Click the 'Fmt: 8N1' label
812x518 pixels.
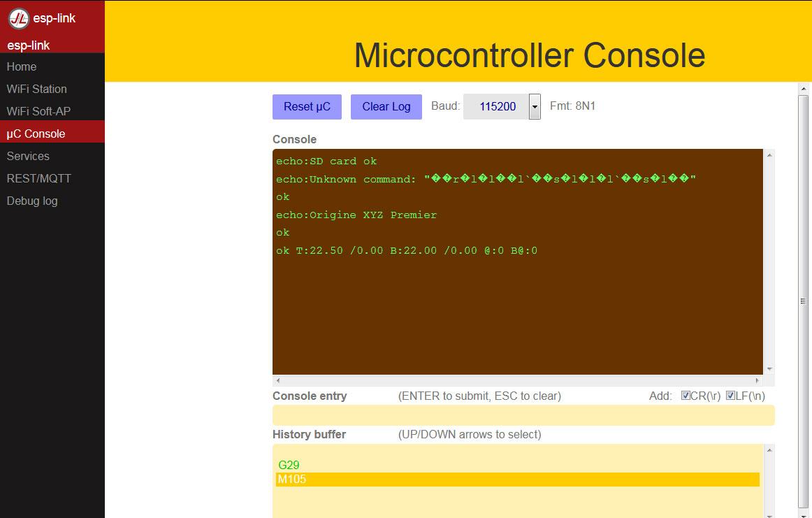pyautogui.click(x=573, y=106)
